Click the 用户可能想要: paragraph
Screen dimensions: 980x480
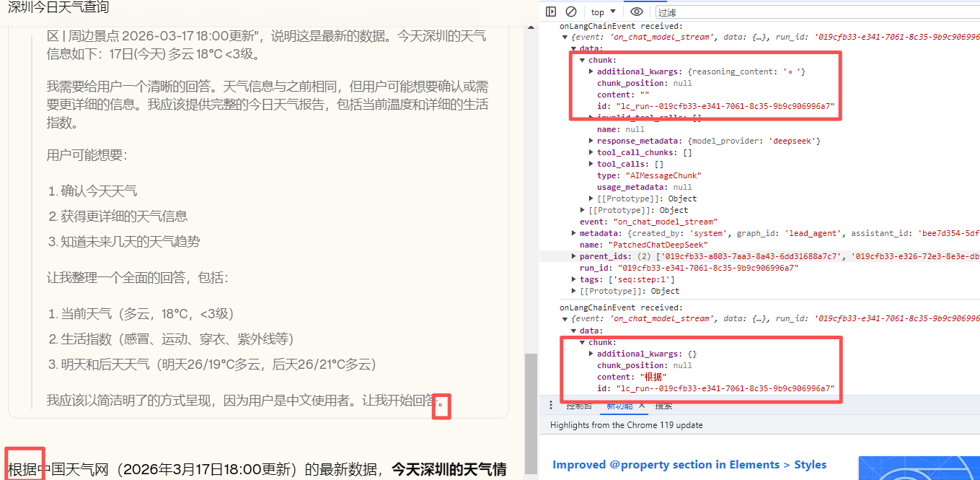(x=87, y=155)
